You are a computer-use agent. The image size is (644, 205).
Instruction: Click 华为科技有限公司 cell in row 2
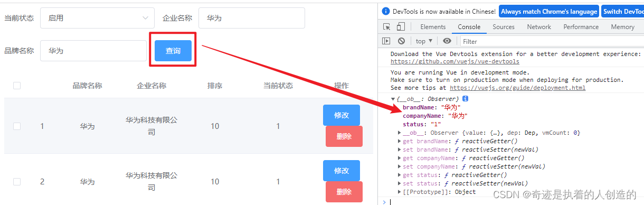pyautogui.click(x=151, y=181)
